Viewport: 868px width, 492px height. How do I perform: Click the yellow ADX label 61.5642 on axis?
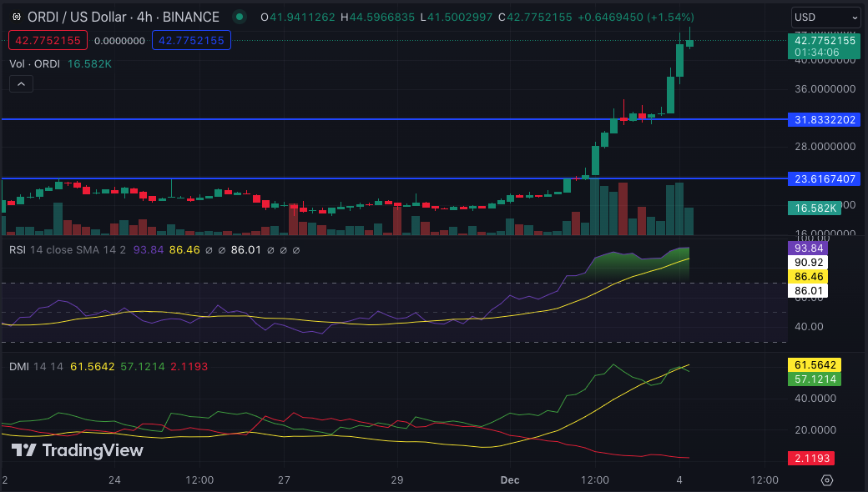815,365
